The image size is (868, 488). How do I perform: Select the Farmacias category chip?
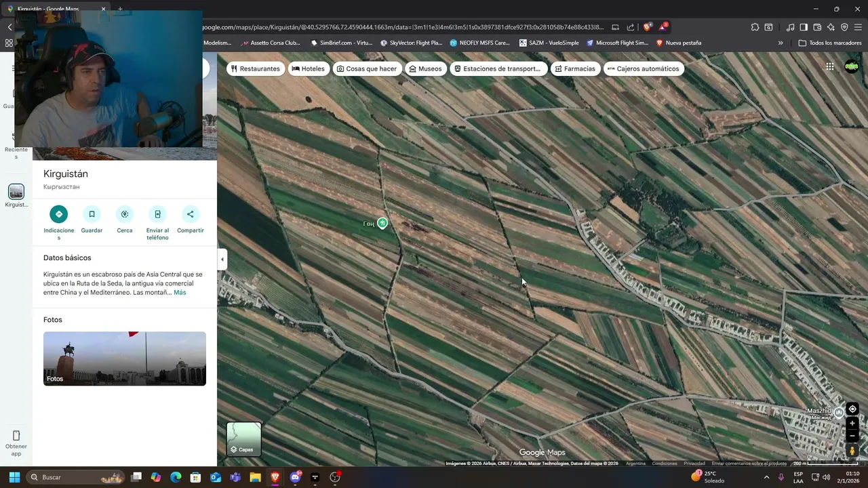coord(575,68)
